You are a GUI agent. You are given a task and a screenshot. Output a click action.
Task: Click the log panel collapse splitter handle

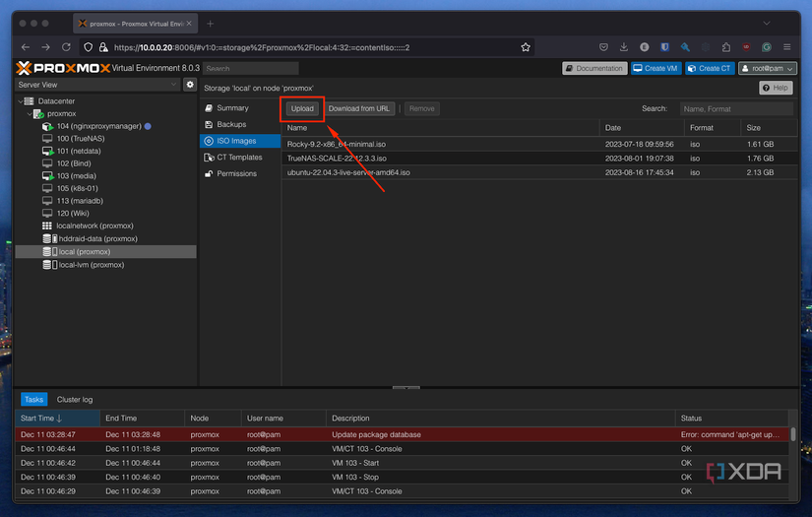[406, 387]
